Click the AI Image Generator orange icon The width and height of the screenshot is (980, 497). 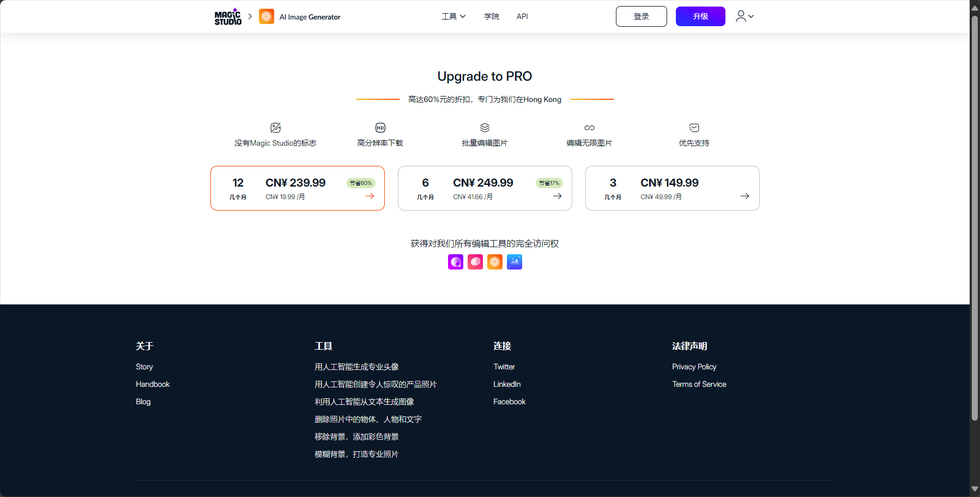coord(267,16)
